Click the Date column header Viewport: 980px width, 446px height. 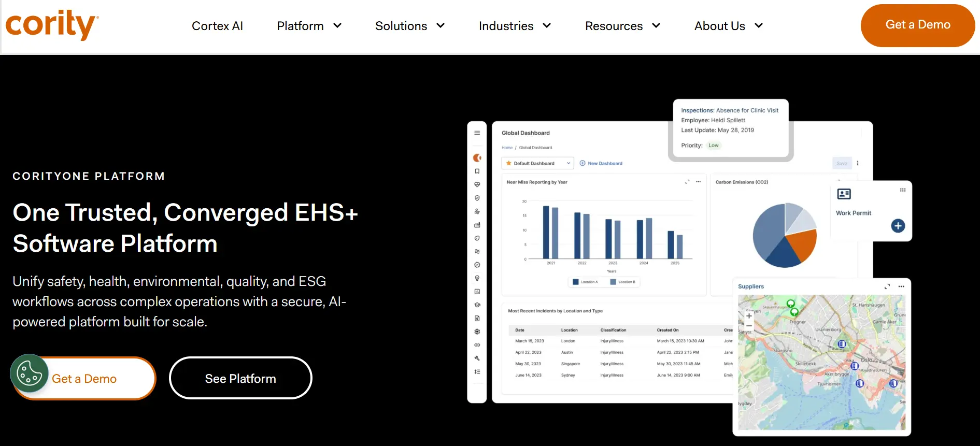(x=520, y=330)
